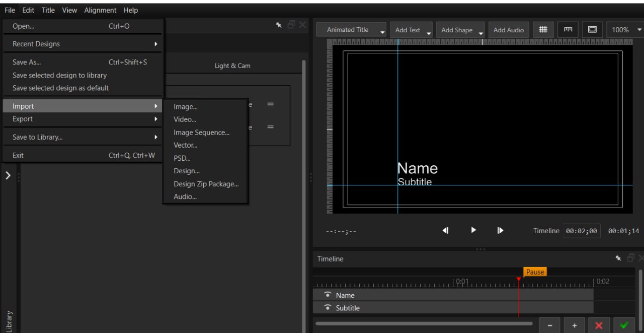This screenshot has height=333, width=644.
Task: Open the Add Text dropdown arrow
Action: [429, 33]
